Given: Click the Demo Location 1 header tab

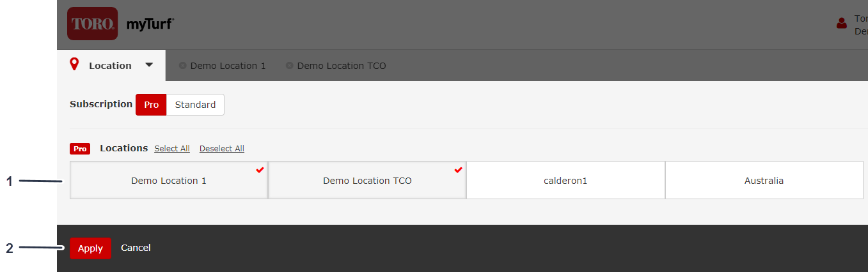Looking at the screenshot, I should (x=228, y=66).
